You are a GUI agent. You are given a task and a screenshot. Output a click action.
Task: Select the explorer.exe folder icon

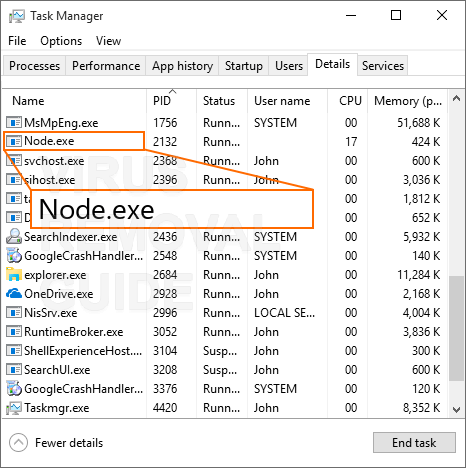coord(14,275)
